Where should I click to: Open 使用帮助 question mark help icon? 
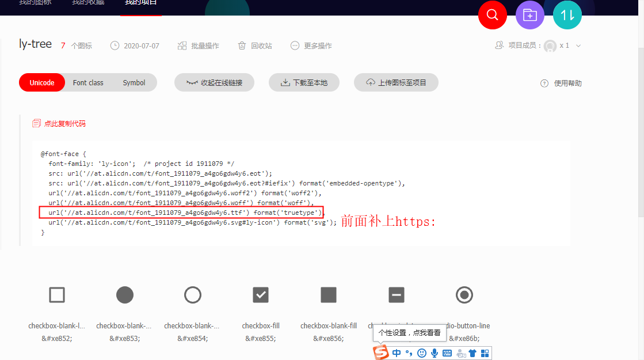pos(544,83)
